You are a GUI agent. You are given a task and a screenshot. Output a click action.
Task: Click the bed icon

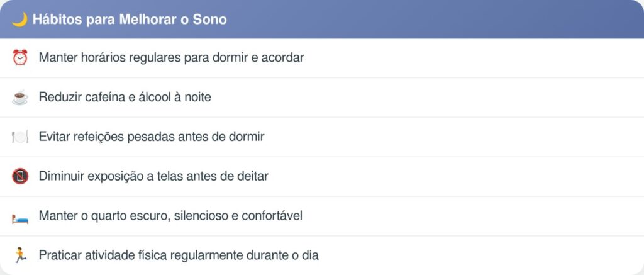tap(20, 216)
